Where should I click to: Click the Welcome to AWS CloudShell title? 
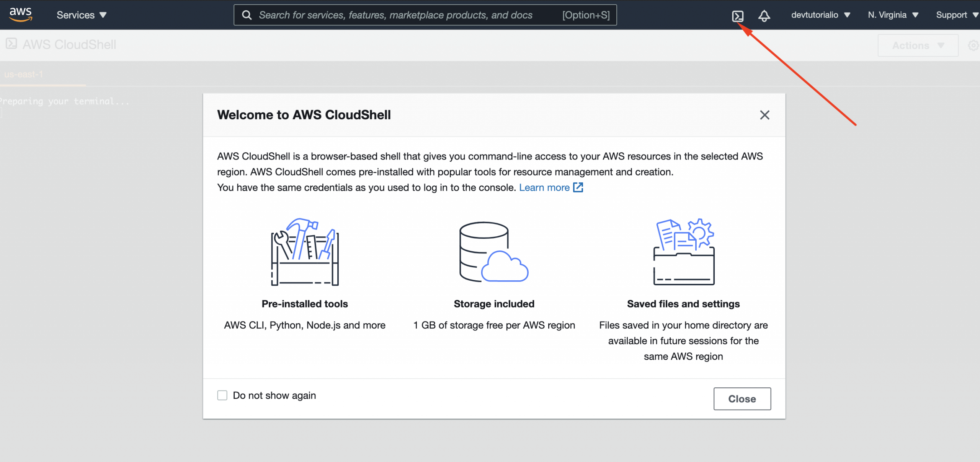[304, 115]
